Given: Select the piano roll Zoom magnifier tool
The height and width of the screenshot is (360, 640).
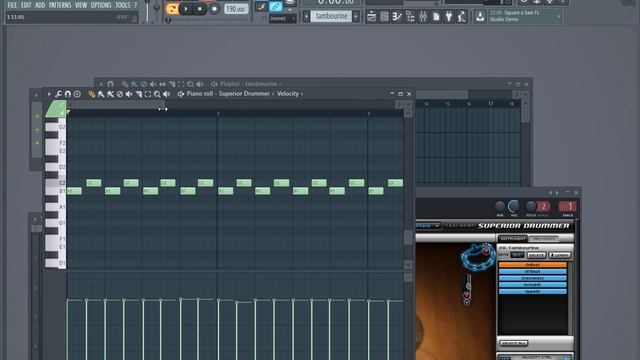Looking at the screenshot, I should (x=157, y=94).
